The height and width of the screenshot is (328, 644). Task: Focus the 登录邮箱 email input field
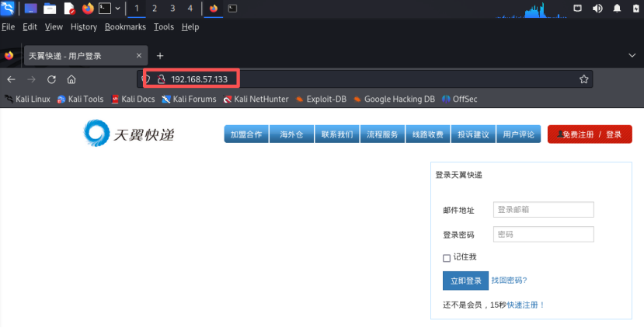pyautogui.click(x=543, y=210)
